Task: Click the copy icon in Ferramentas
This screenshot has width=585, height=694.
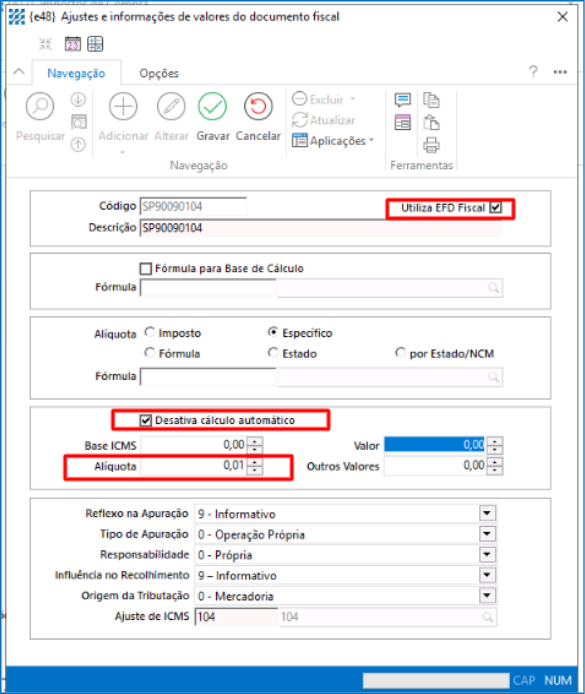Action: [x=431, y=100]
